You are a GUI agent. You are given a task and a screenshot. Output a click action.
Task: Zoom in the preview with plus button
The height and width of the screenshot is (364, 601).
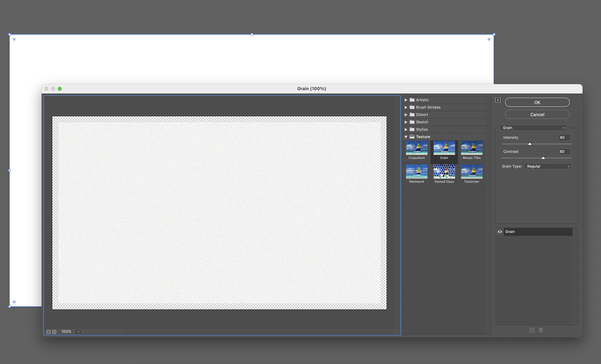(54, 332)
